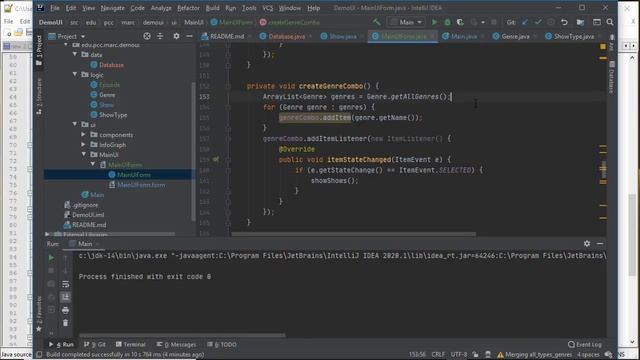Image resolution: width=640 pixels, height=360 pixels.
Task: Open the Project view selector dropdown
Action: (67, 36)
